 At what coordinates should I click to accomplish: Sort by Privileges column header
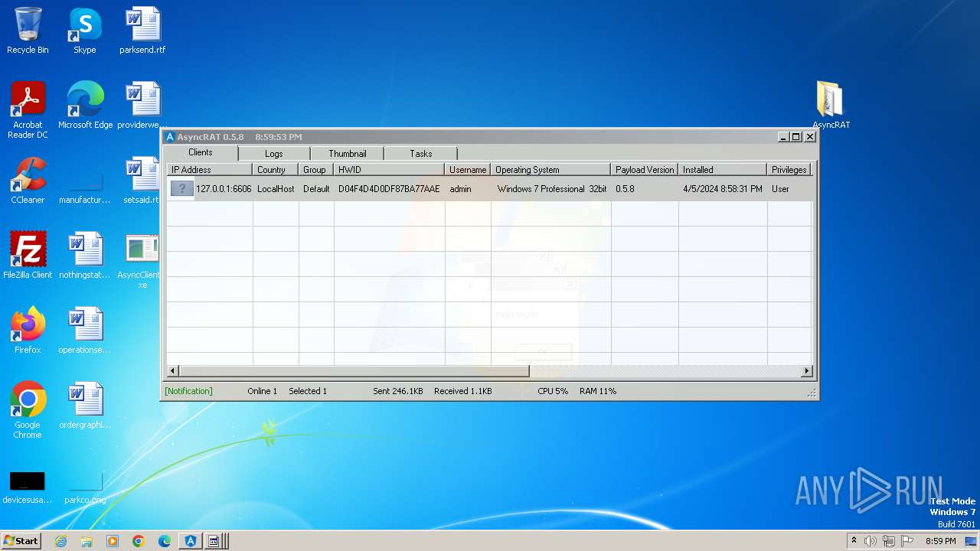pos(789,170)
